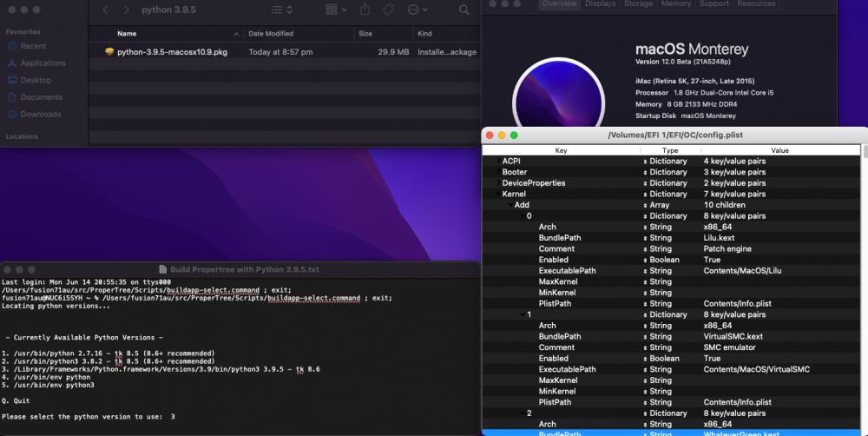Image resolution: width=868 pixels, height=436 pixels.
Task: Click terminal python selection input line
Action: coord(88,417)
